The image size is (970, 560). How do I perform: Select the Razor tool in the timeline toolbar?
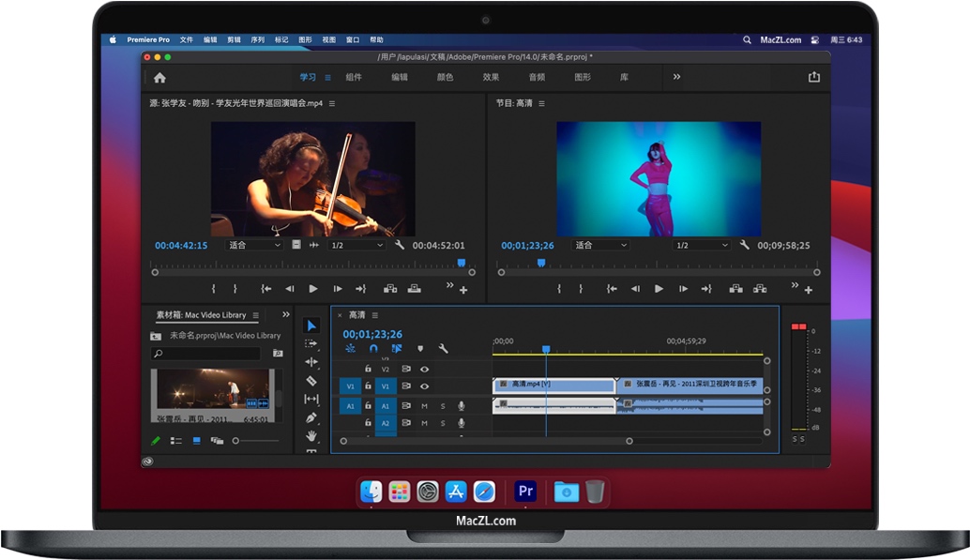click(x=311, y=379)
